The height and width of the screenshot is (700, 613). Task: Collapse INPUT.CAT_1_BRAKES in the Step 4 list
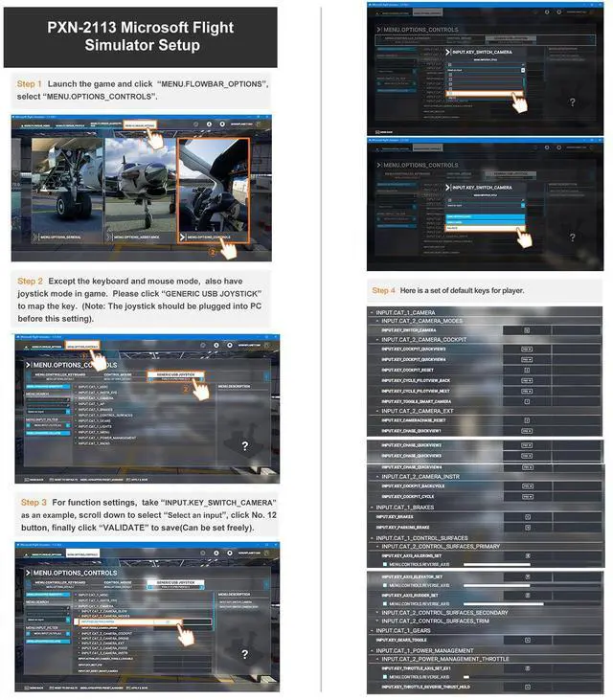click(372, 508)
